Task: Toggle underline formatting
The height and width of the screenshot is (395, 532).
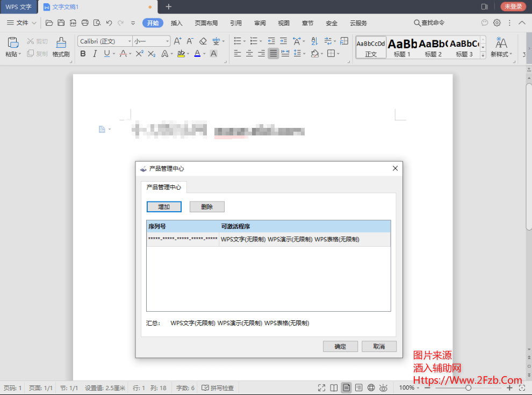Action: pyautogui.click(x=107, y=54)
